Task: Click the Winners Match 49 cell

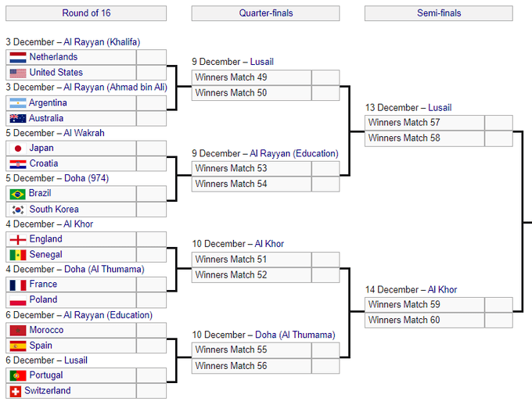Action: (251, 77)
